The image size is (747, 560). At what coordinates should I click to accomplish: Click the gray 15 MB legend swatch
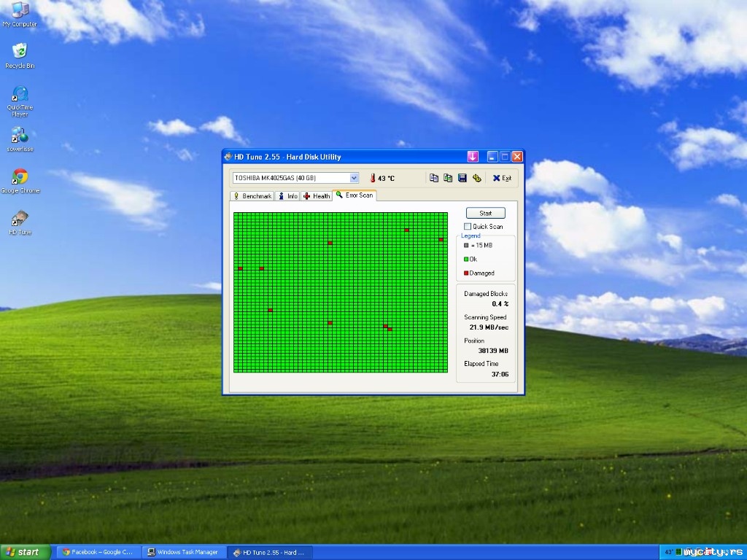click(x=466, y=245)
